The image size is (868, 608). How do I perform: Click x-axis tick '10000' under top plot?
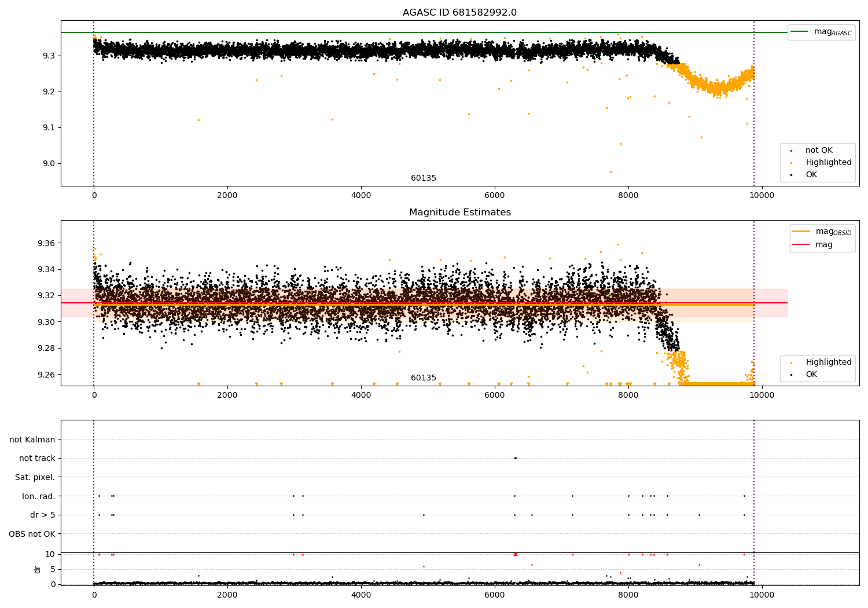[x=762, y=196]
